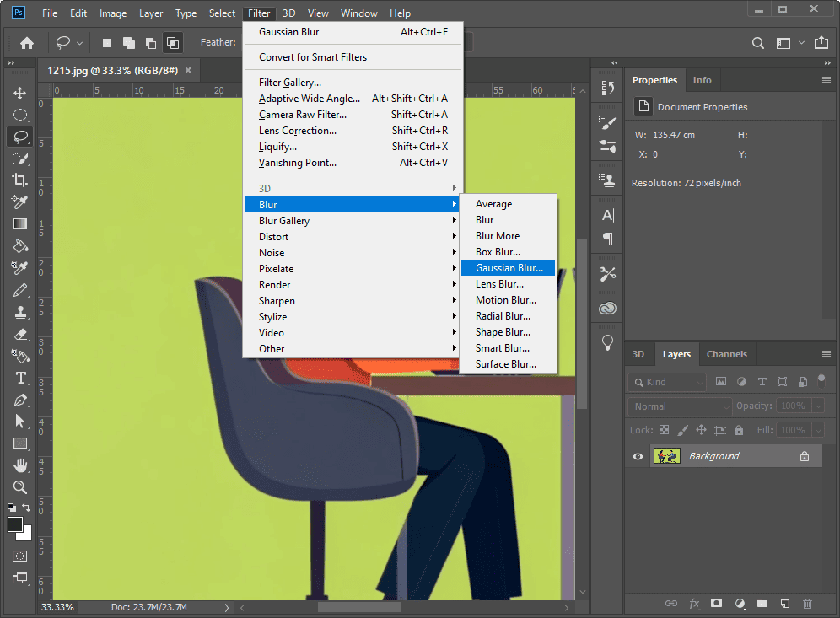840x618 pixels.
Task: Switch to the Channels tab
Action: [x=727, y=354]
